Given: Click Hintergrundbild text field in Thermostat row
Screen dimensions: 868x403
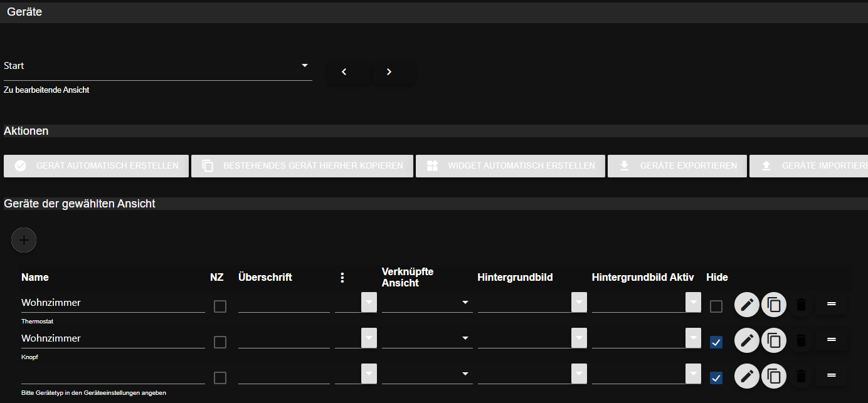Looking at the screenshot, I should [524, 303].
